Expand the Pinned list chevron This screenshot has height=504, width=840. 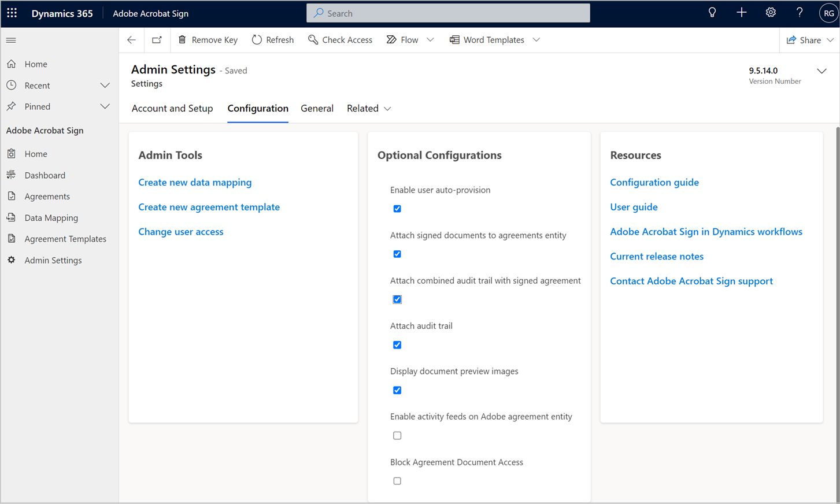click(105, 106)
